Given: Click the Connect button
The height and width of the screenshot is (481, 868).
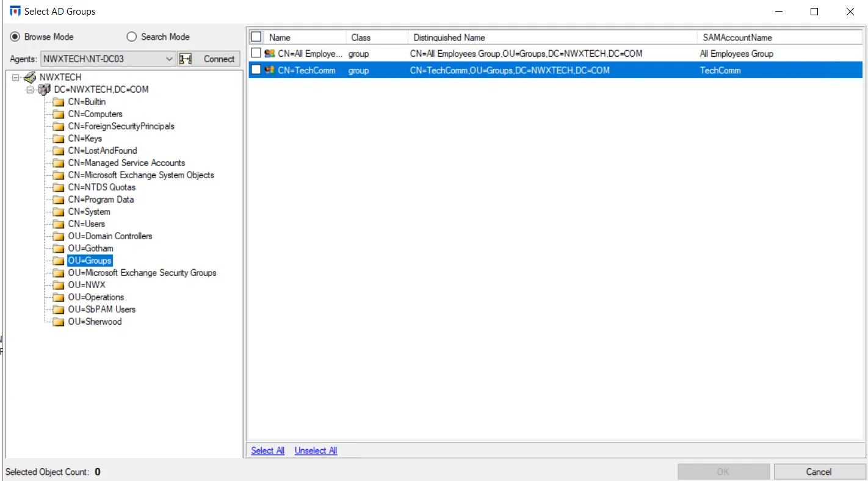Looking at the screenshot, I should click(x=219, y=59).
